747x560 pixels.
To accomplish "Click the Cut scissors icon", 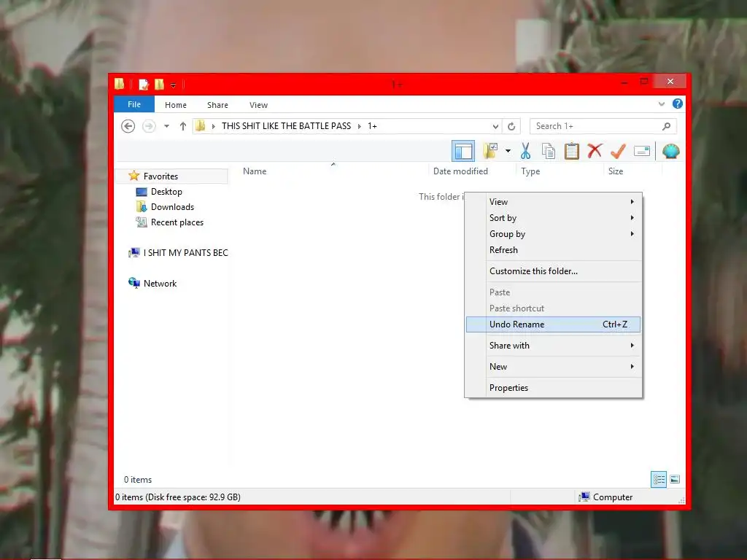I will 525,152.
